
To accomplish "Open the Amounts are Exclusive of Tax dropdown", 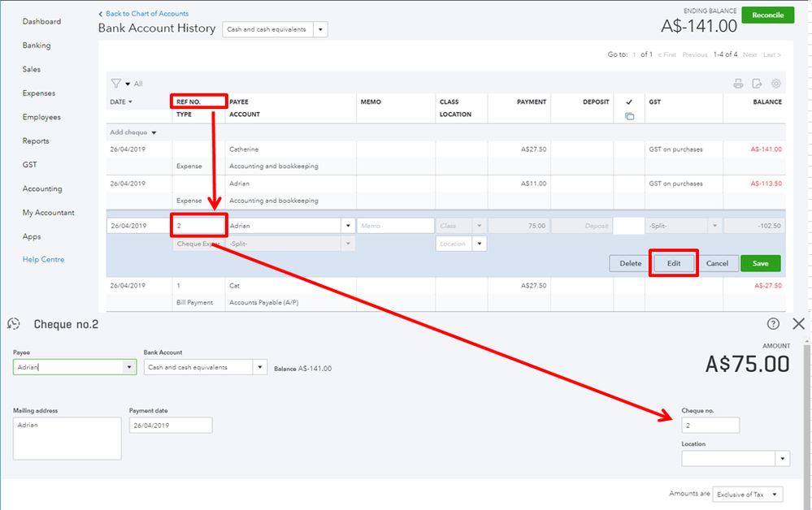I will pyautogui.click(x=747, y=495).
